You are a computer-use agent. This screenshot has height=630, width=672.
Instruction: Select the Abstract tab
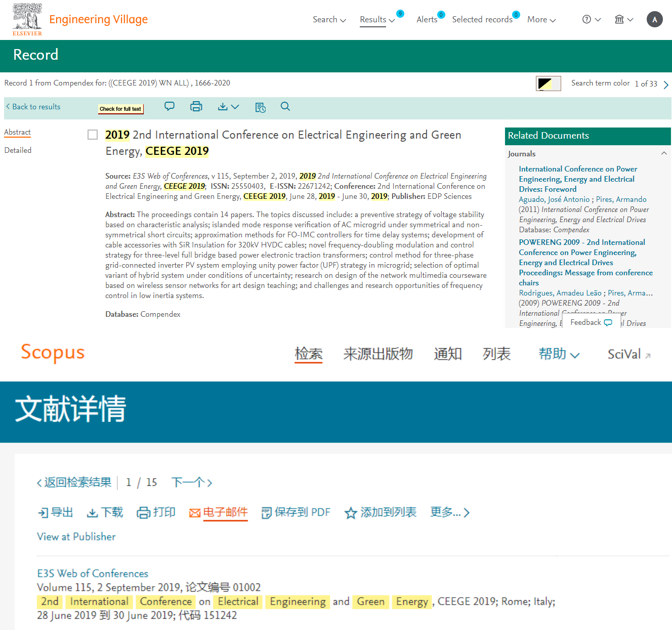(x=18, y=132)
